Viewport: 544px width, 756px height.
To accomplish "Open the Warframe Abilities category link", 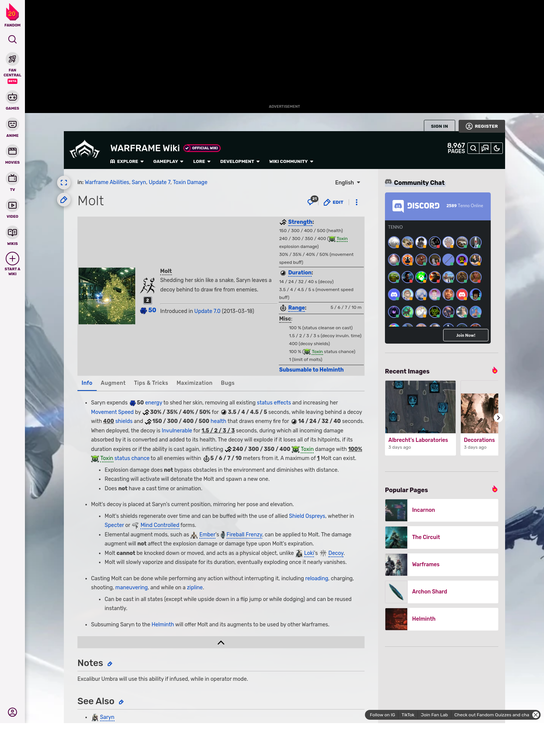I will pyautogui.click(x=107, y=182).
